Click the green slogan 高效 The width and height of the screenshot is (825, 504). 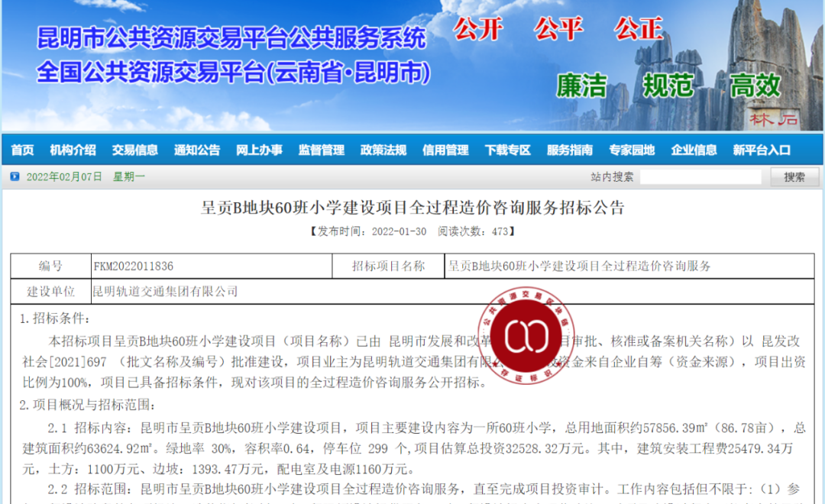(755, 86)
